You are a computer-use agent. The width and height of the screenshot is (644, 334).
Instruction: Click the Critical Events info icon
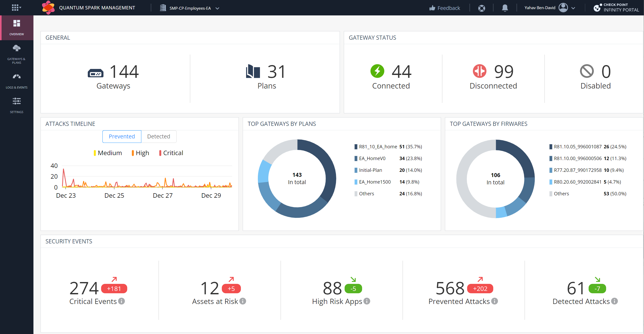[121, 301]
